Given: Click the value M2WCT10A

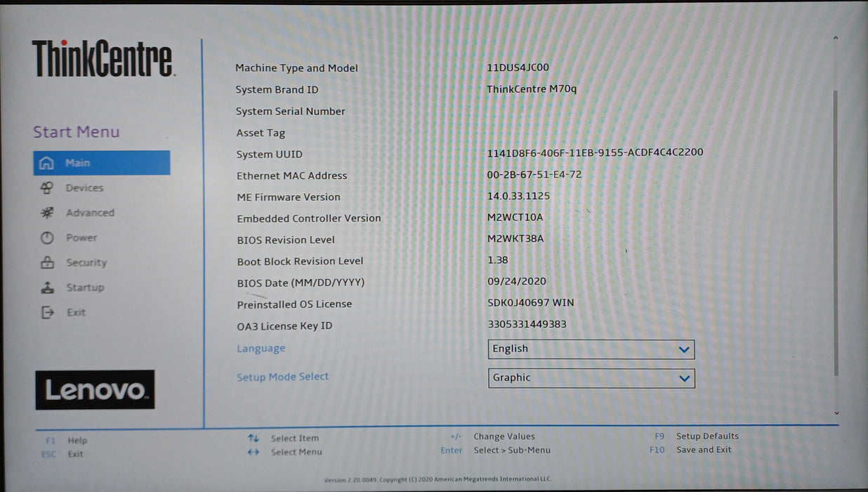Looking at the screenshot, I should [515, 217].
